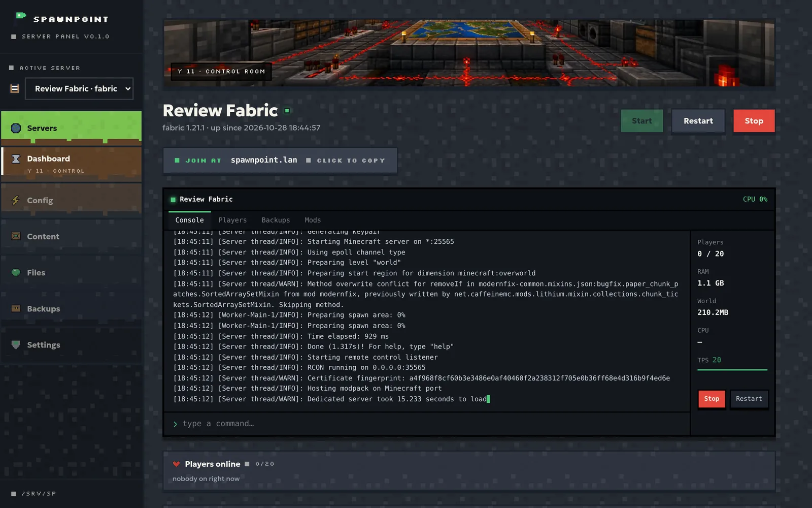The height and width of the screenshot is (508, 812).
Task: Open the Config sidebar page
Action: [x=71, y=200]
